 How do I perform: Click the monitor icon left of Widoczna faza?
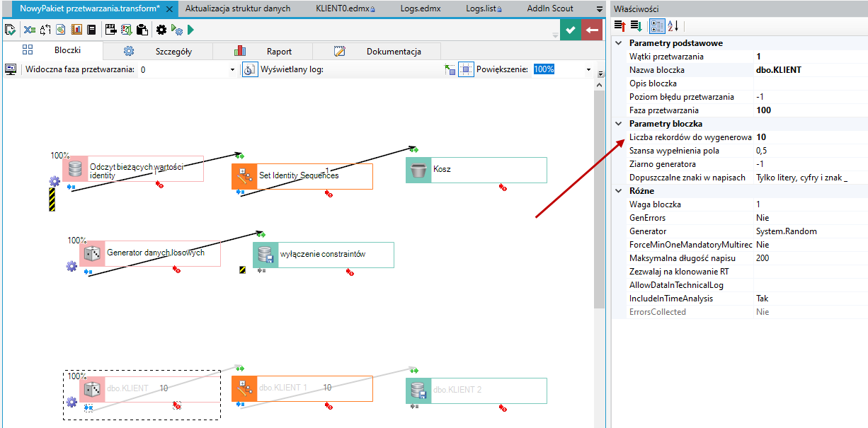pos(11,69)
